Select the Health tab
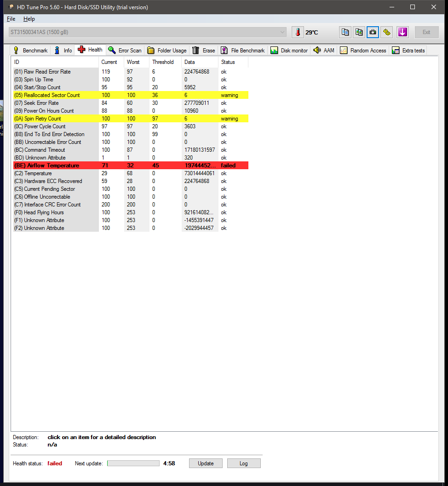 pos(90,50)
